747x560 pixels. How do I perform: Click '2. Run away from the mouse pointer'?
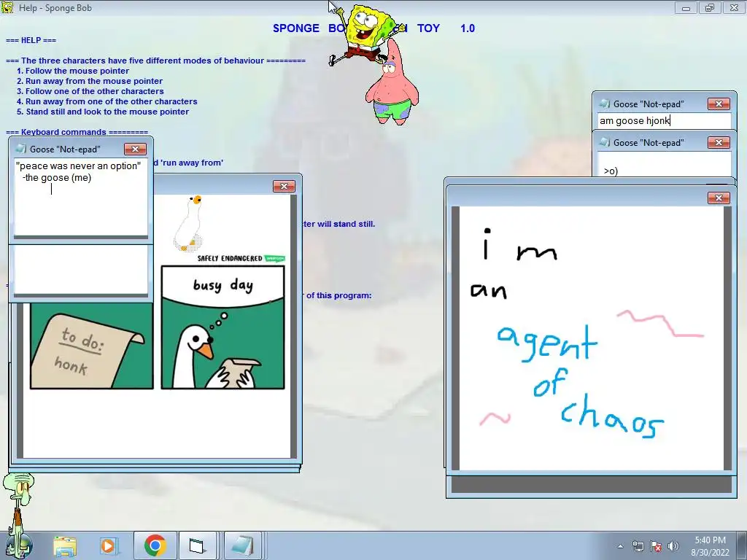pos(90,81)
